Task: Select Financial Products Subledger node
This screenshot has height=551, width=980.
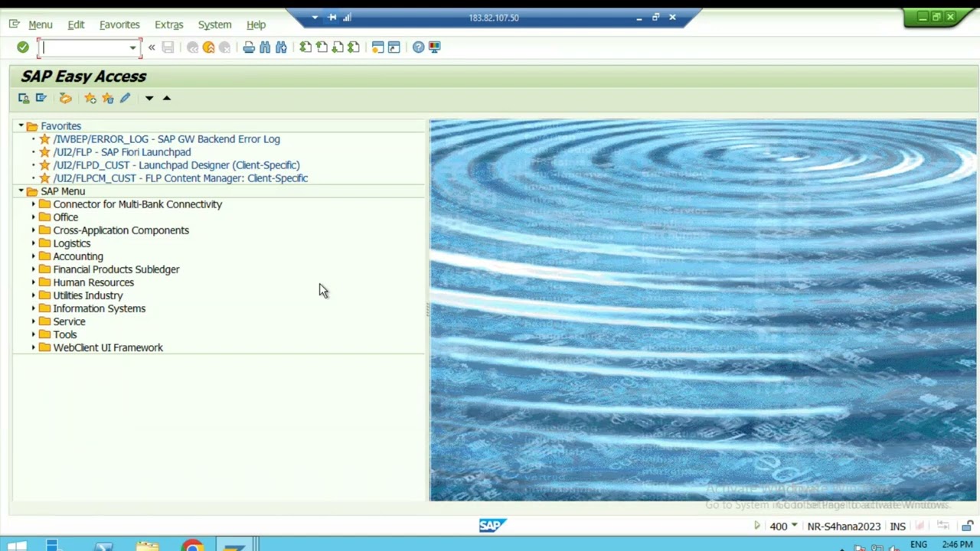Action: coord(116,269)
